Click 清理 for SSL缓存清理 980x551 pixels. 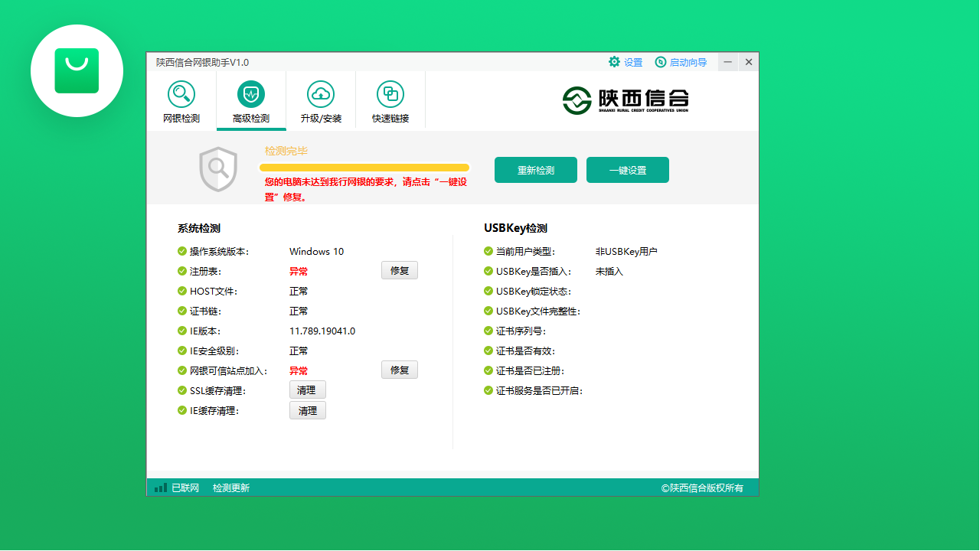[x=307, y=390]
